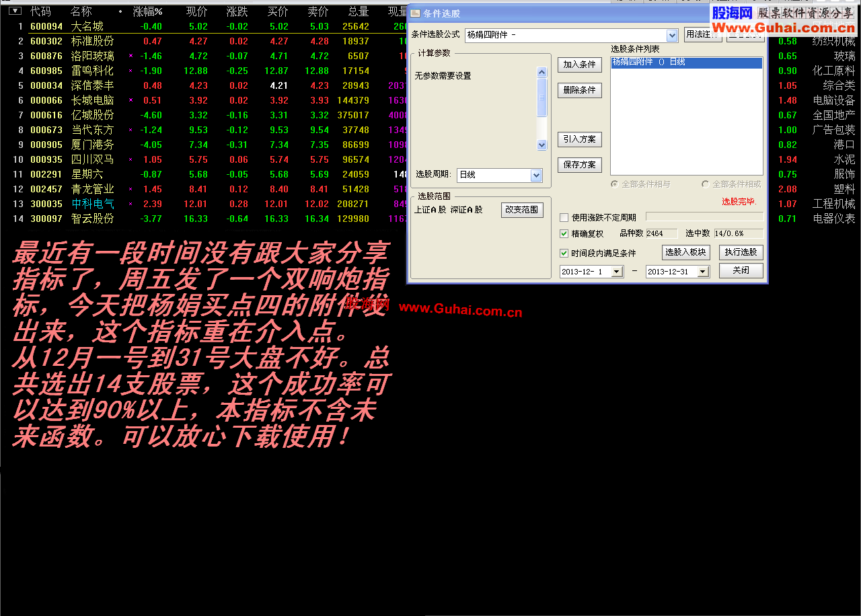Click 删除条件 to remove condition

point(579,90)
